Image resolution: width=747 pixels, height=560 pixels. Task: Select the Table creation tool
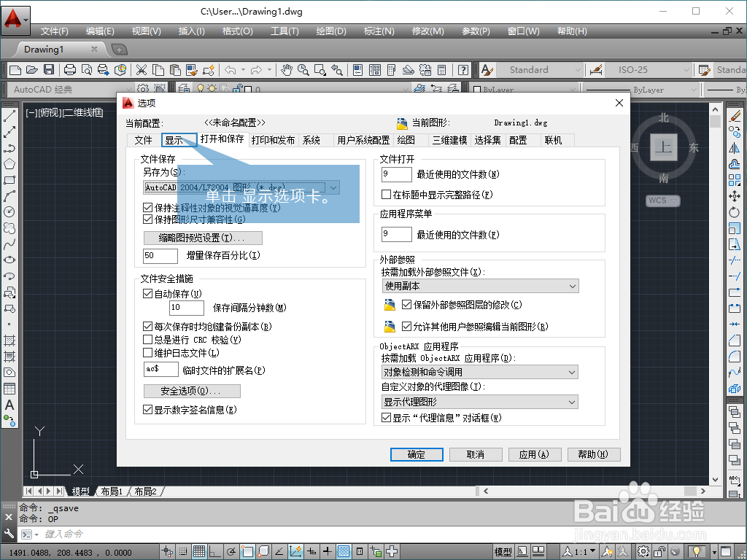9,388
